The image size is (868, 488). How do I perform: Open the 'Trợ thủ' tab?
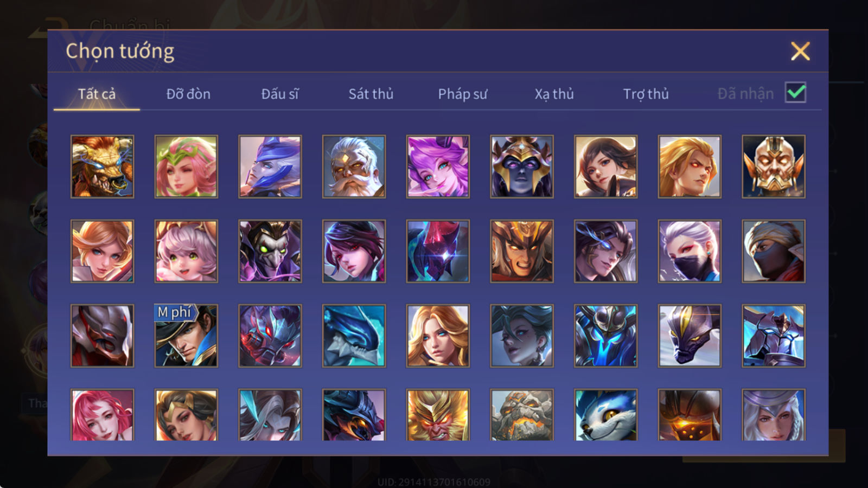tap(646, 94)
